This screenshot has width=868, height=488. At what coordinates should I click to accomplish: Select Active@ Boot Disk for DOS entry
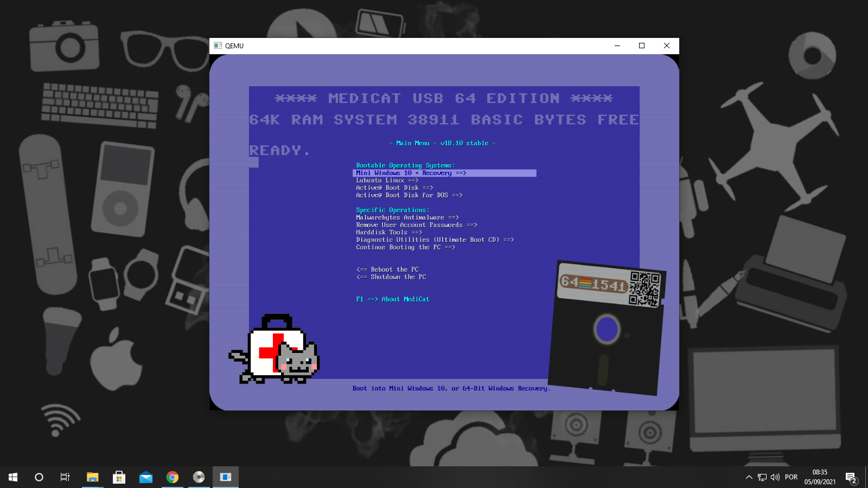click(x=409, y=195)
